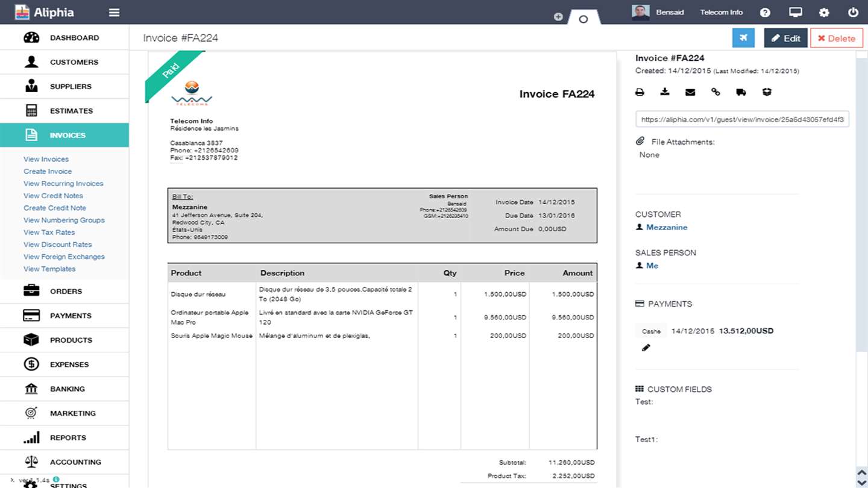Click the Marketing target icon
Viewport: 868px width, 488px height.
31,413
